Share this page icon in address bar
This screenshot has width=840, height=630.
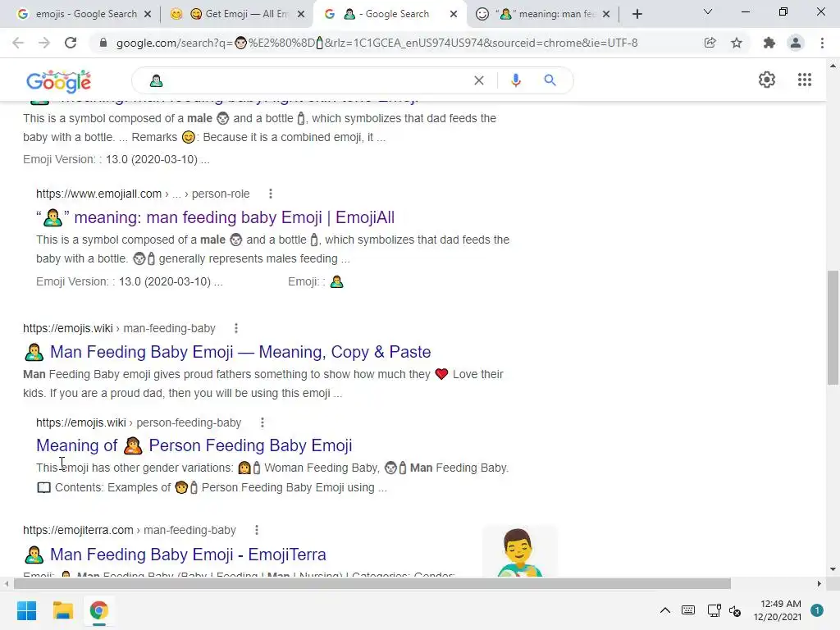tap(710, 43)
